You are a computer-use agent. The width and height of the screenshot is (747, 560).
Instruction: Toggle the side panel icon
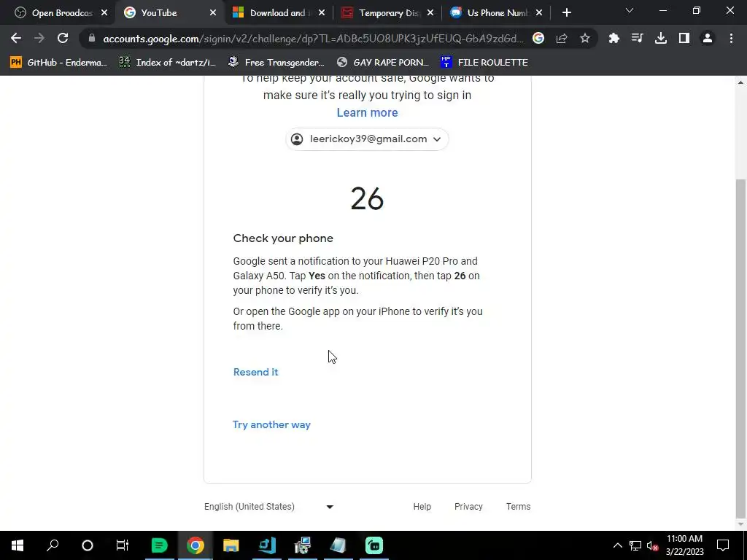point(684,39)
